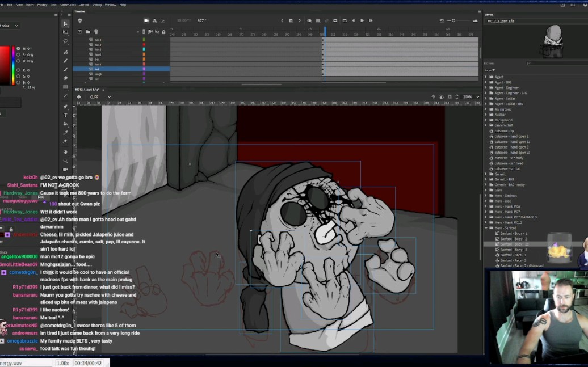Select the Zoom magnifier tool
The width and height of the screenshot is (588, 367).
(x=65, y=161)
